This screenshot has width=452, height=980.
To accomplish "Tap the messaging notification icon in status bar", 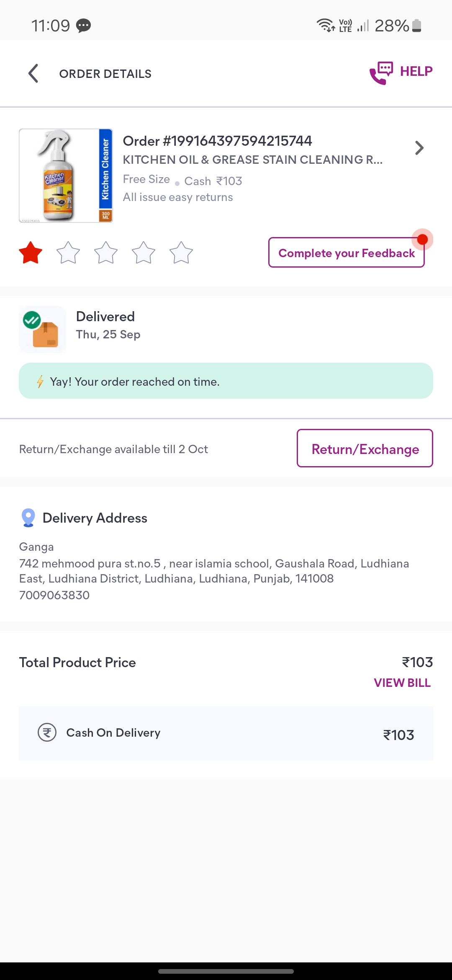I will pos(84,26).
